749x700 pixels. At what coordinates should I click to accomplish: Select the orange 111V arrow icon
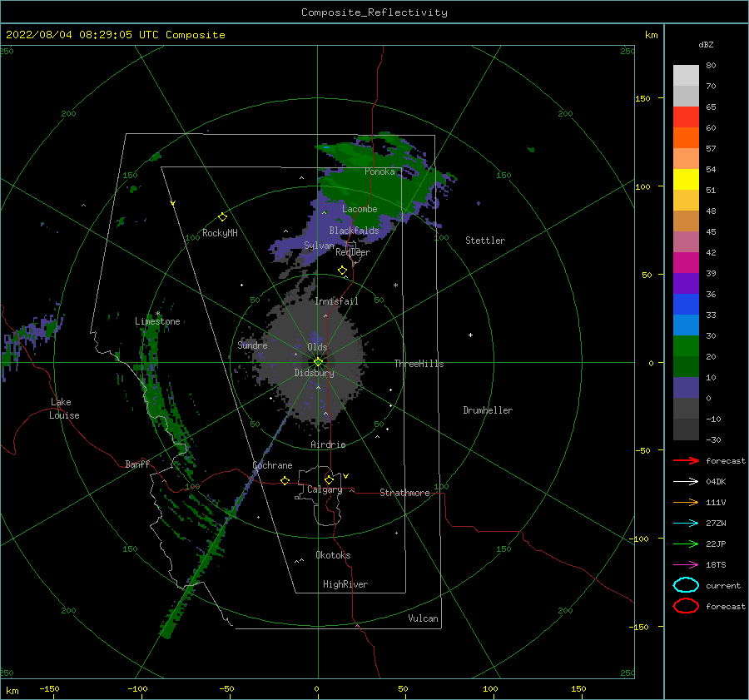(x=686, y=502)
